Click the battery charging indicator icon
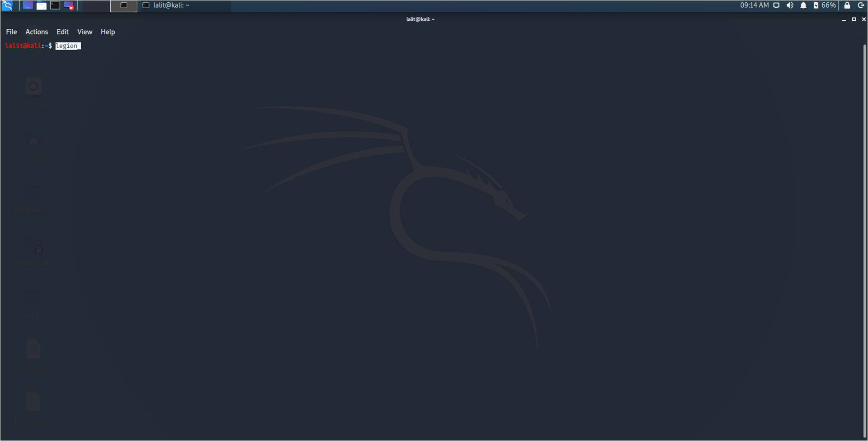868x441 pixels. [816, 5]
